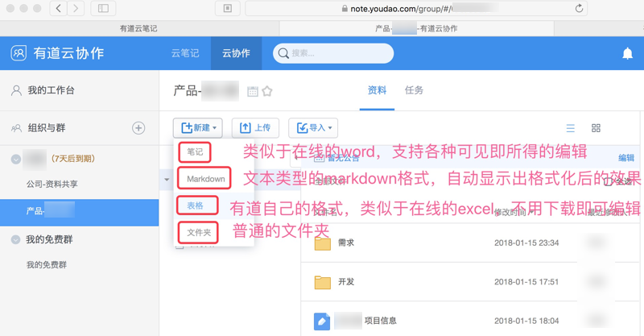Screen dimensions: 644x336
Task: Add a new group with the plus icon
Action: 138,128
